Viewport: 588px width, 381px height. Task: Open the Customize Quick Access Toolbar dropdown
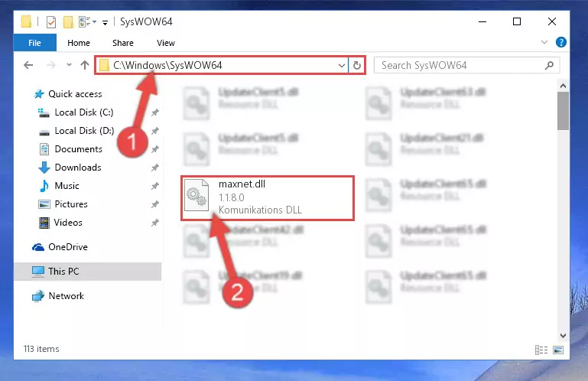click(x=105, y=22)
